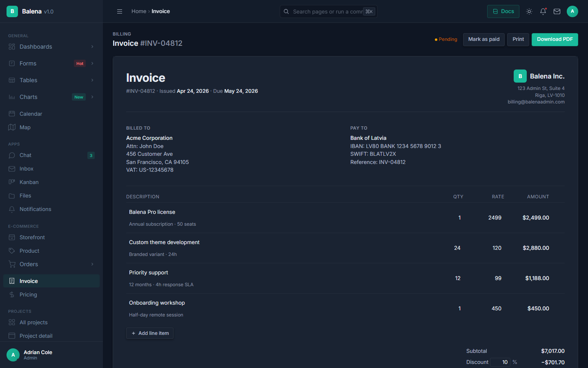588x368 pixels.
Task: Click Mark as paid button
Action: [x=484, y=39]
